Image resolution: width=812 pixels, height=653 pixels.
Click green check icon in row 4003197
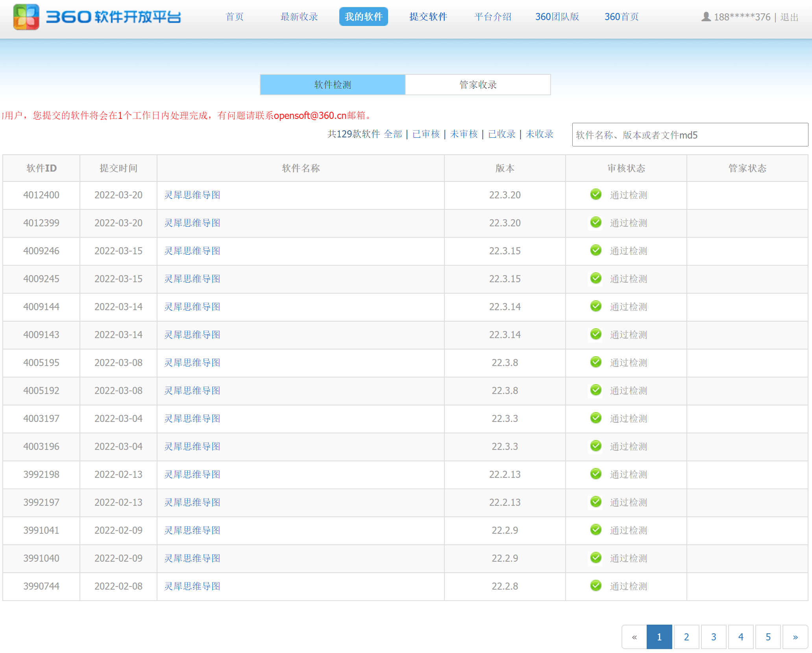(x=596, y=418)
